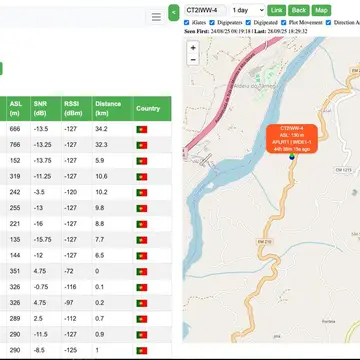
Task: Toggle the iGates checkbox
Action: [187, 23]
